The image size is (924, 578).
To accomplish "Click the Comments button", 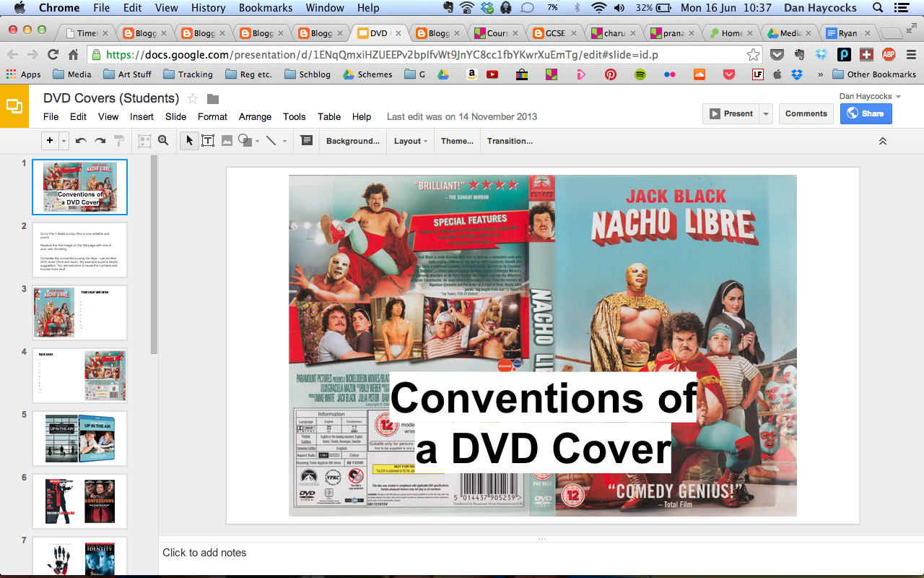I will coord(806,113).
